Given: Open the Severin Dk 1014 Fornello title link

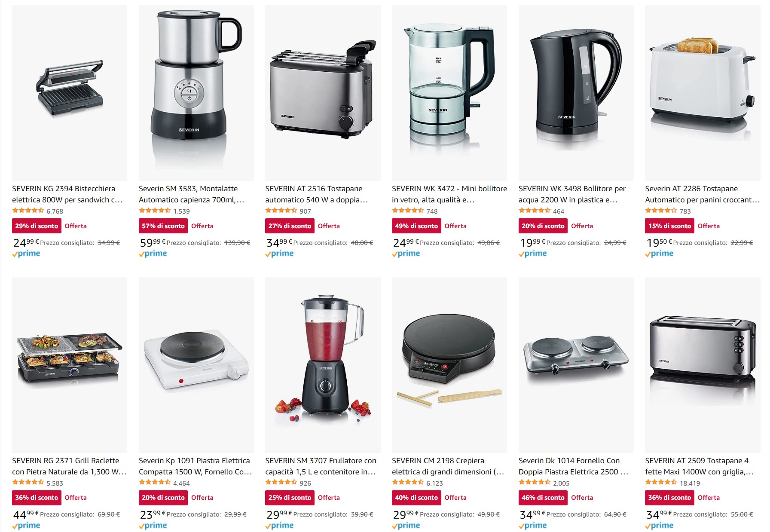Looking at the screenshot, I should (x=573, y=466).
